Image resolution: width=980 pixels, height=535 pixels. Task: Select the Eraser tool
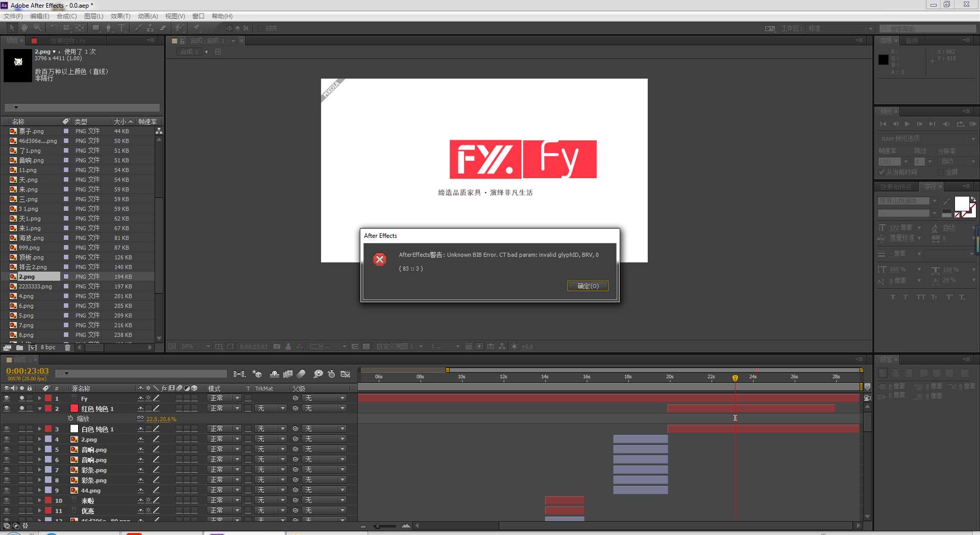pos(163,28)
